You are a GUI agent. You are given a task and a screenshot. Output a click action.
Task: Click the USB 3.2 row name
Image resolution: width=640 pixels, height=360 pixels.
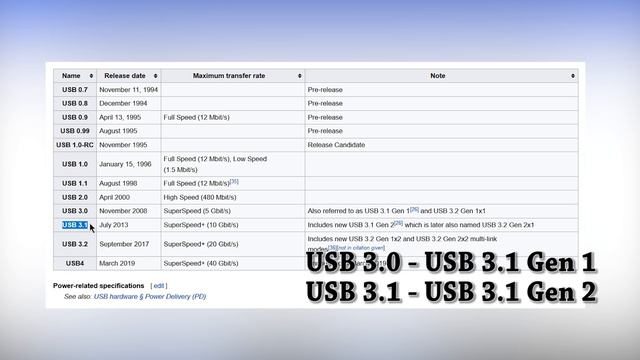tap(75, 244)
